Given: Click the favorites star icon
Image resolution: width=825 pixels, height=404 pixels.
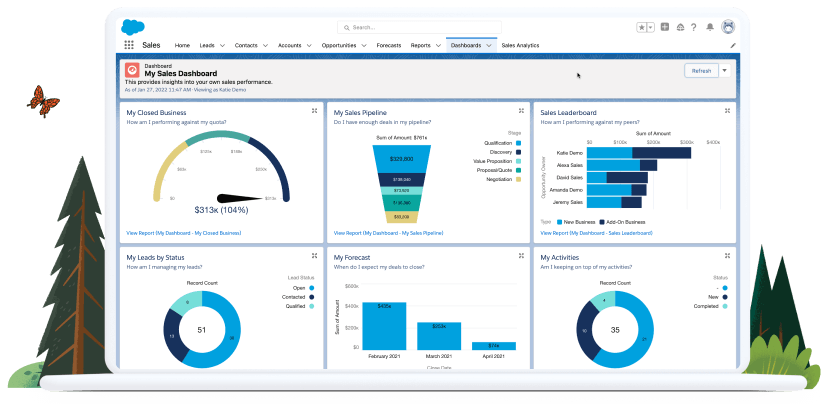Looking at the screenshot, I should [642, 27].
